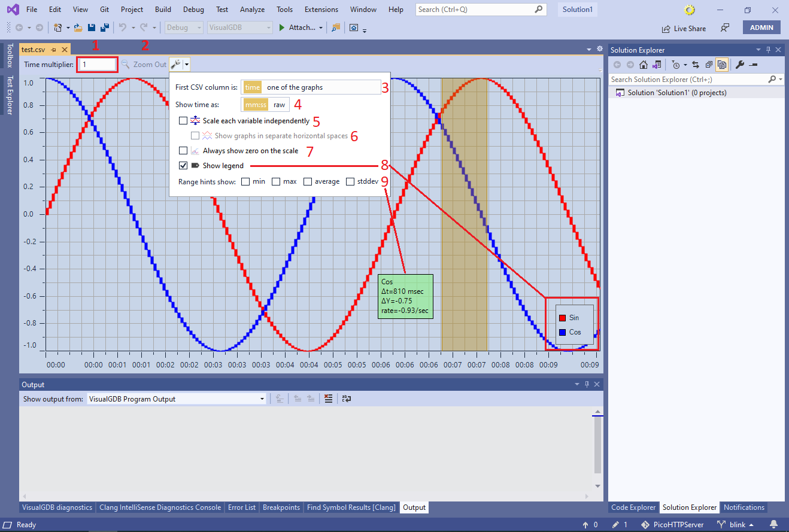The image size is (789, 532).
Task: Click the Properties wrench in Solution Explorer
Action: pyautogui.click(x=740, y=65)
